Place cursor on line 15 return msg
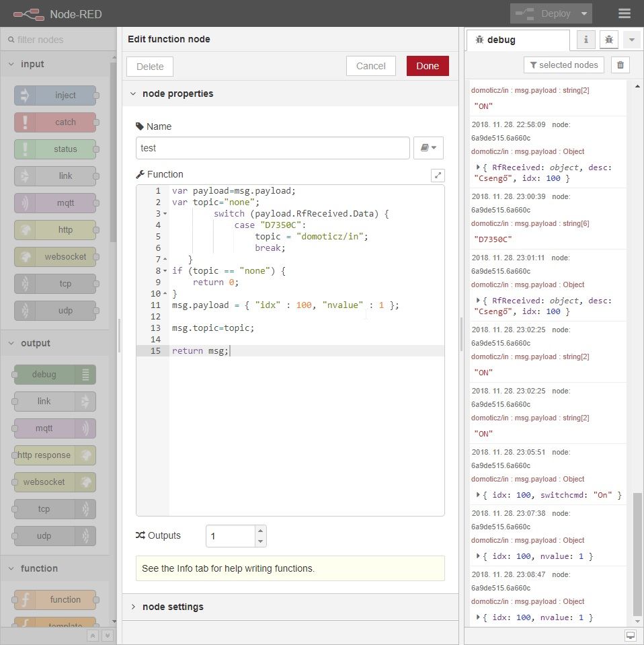 pyautogui.click(x=200, y=351)
